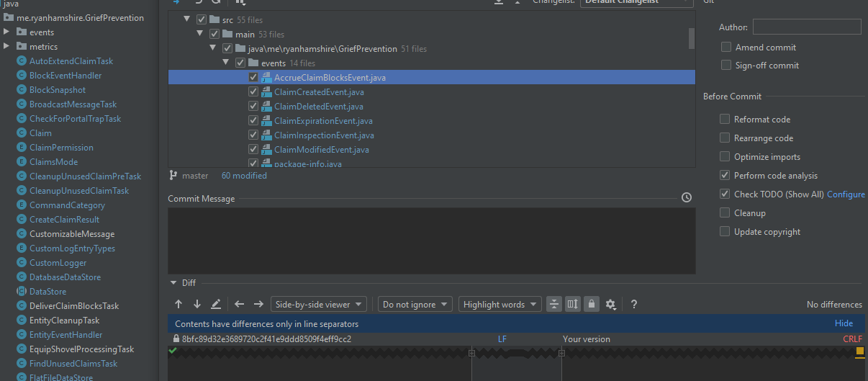This screenshot has height=381, width=868.
Task: Select ClaimExpirationEvent.java in the changes list
Action: [323, 121]
